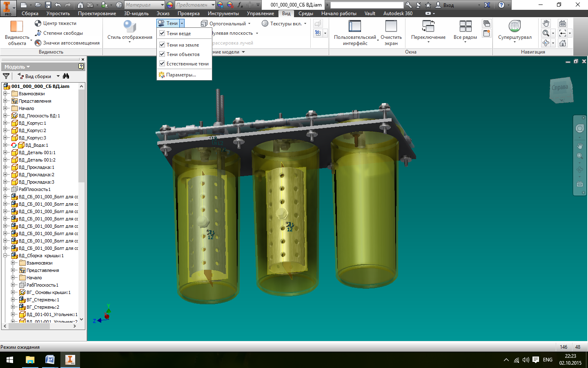This screenshot has width=588, height=368.
Task: Open the Инструменты ribbon tab
Action: [223, 13]
